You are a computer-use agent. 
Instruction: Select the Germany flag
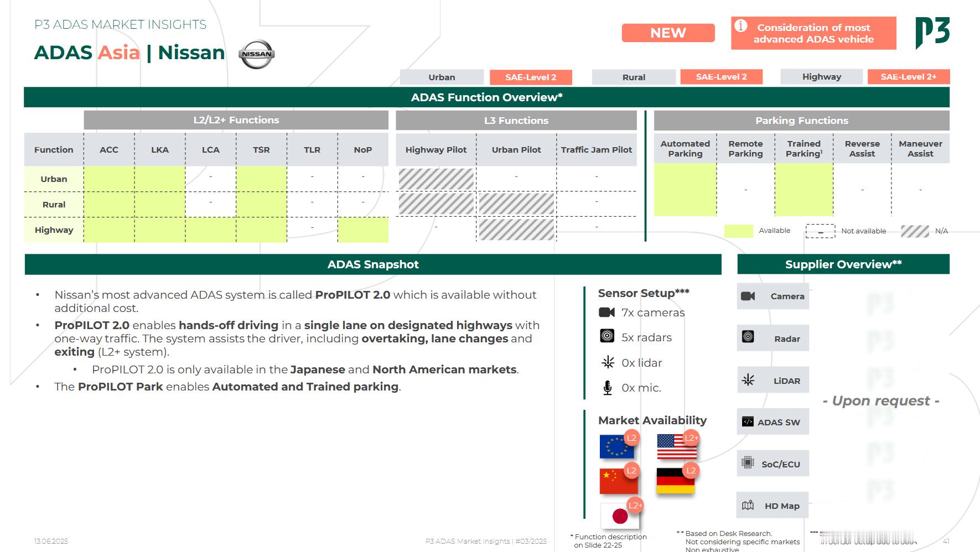(x=675, y=481)
